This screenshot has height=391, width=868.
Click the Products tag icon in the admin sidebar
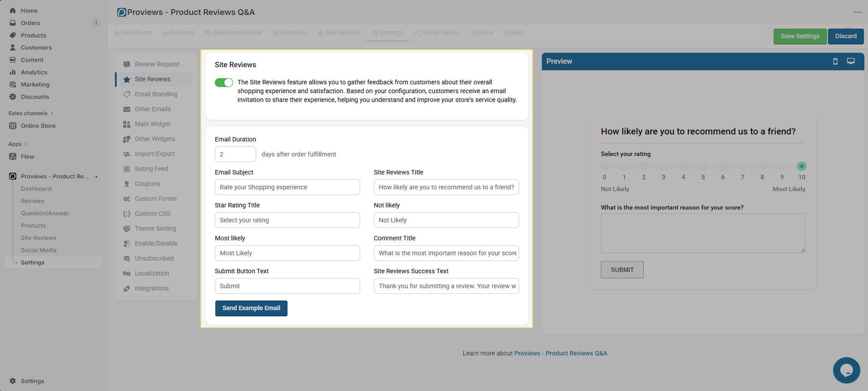click(x=12, y=35)
